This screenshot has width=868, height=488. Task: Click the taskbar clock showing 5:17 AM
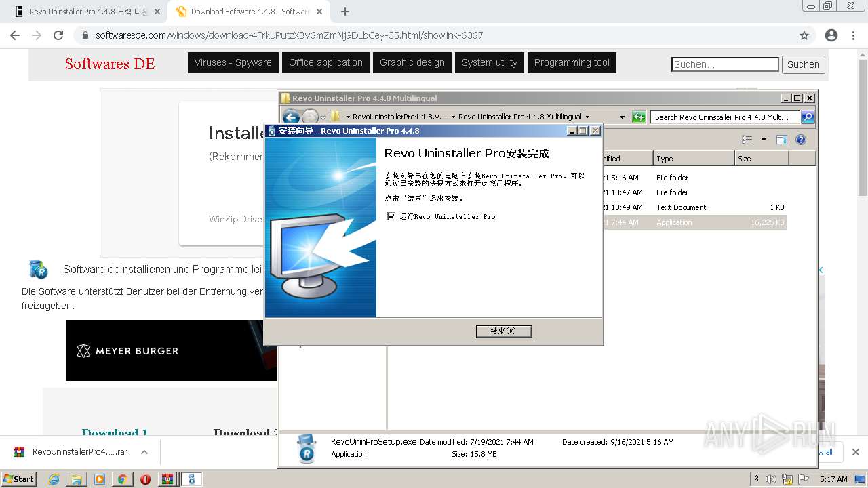833,479
